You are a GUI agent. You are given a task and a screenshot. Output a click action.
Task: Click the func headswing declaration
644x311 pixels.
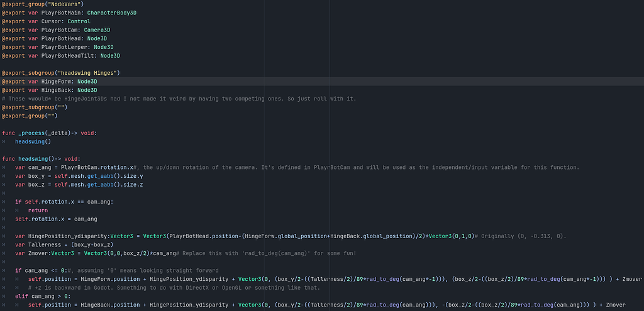click(41, 159)
